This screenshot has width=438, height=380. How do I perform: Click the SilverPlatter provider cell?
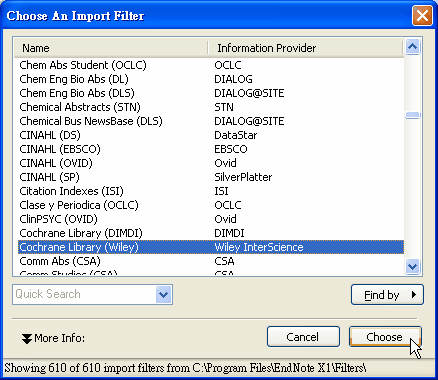pos(243,177)
